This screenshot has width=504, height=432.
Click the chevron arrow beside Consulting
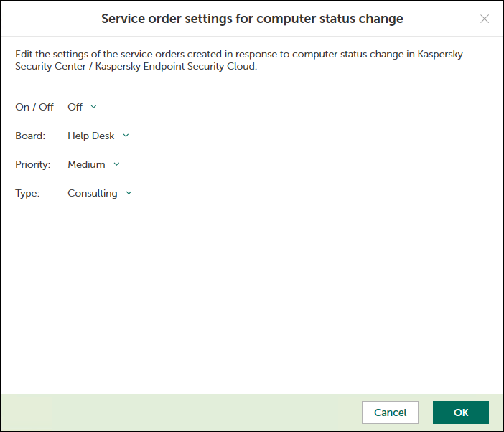coord(129,193)
